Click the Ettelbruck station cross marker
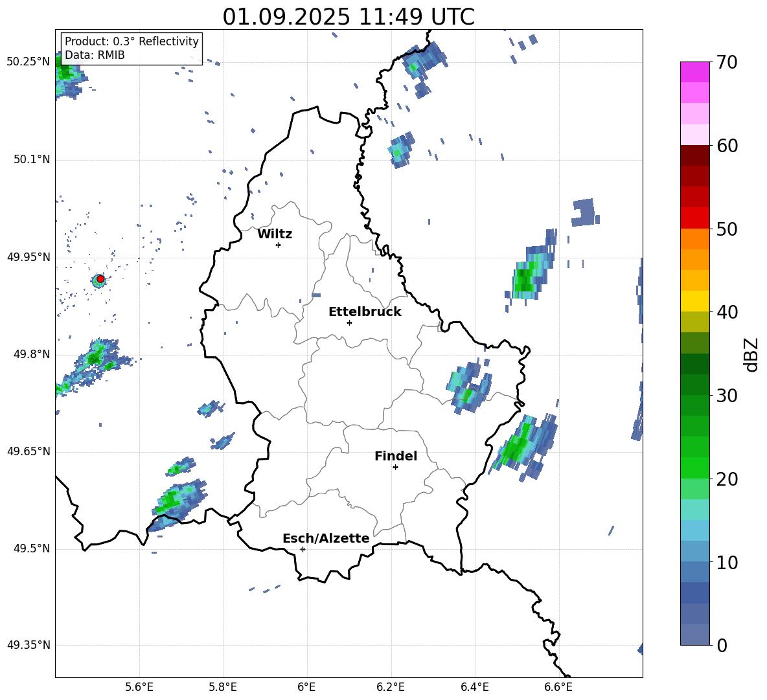This screenshot has height=700, width=767. point(349,322)
